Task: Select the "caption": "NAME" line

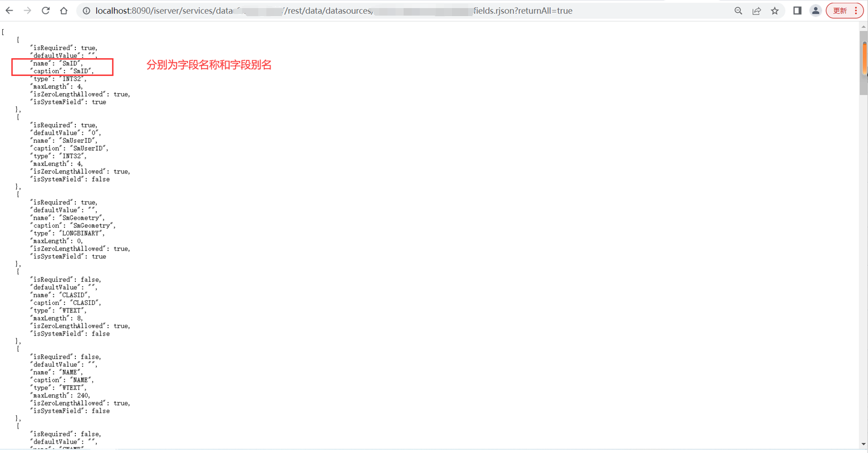Action: 62,380
